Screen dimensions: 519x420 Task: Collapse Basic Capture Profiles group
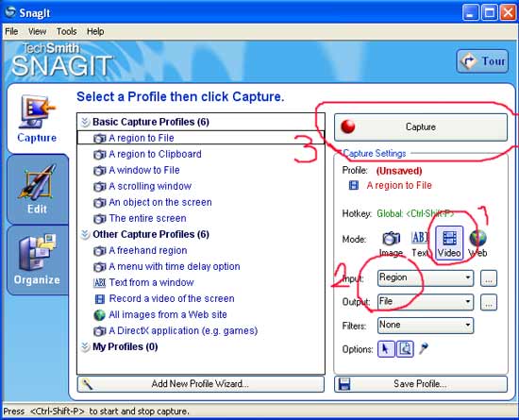(x=85, y=122)
